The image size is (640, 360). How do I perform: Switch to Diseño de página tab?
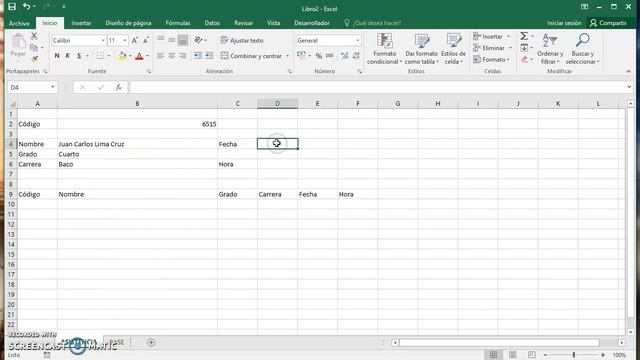(x=128, y=23)
